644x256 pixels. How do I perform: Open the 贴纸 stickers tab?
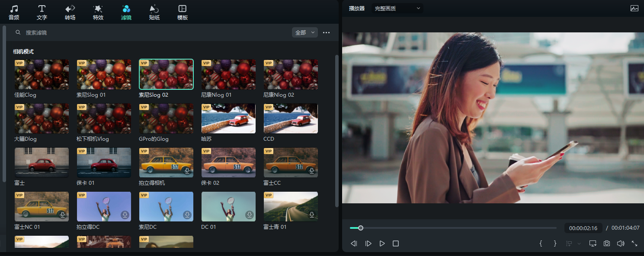coord(154,13)
